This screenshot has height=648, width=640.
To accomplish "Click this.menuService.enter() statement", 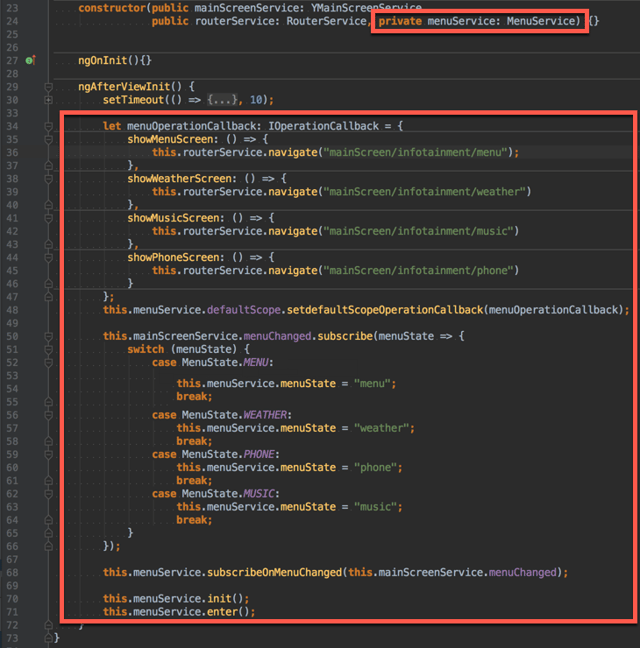I will point(179,612).
